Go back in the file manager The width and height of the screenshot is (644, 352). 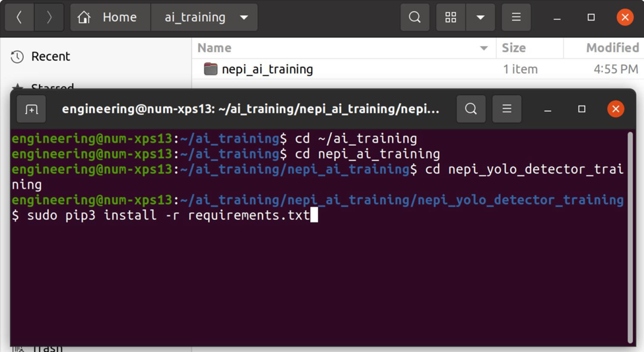(19, 18)
